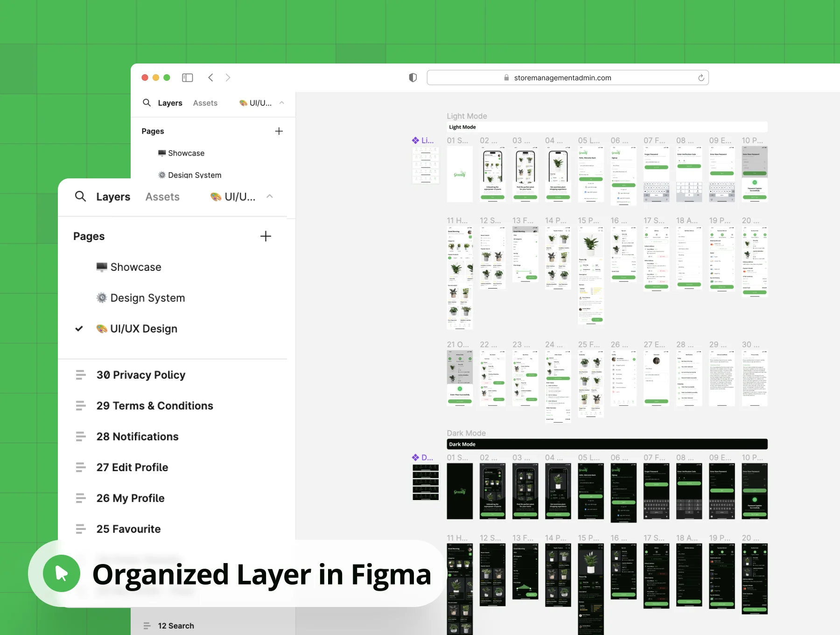The height and width of the screenshot is (635, 840).
Task: Switch to the Layers tab in the enlarged panel
Action: (113, 197)
